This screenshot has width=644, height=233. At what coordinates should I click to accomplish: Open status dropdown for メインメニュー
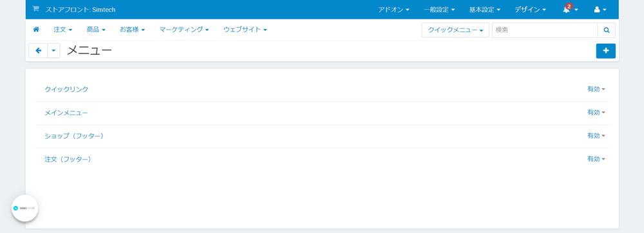596,113
